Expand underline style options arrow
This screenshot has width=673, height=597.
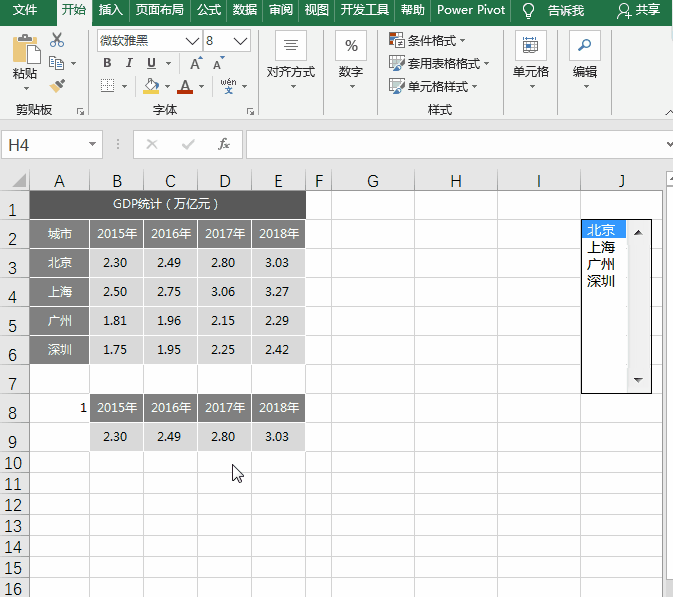pyautogui.click(x=168, y=64)
